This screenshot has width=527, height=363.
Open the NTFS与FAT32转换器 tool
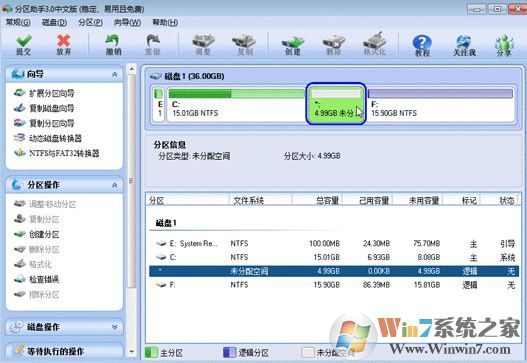56,153
